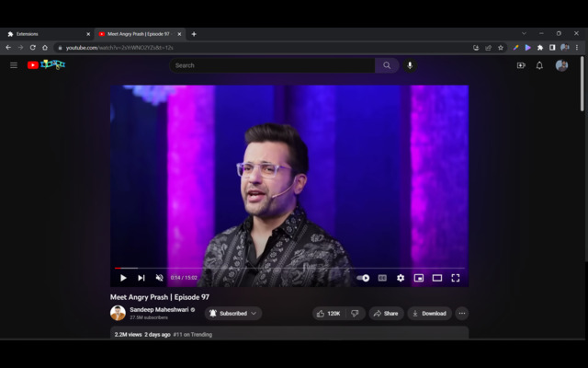Click the page vertical scrollbar
This screenshot has height=368, width=588.
582,84
